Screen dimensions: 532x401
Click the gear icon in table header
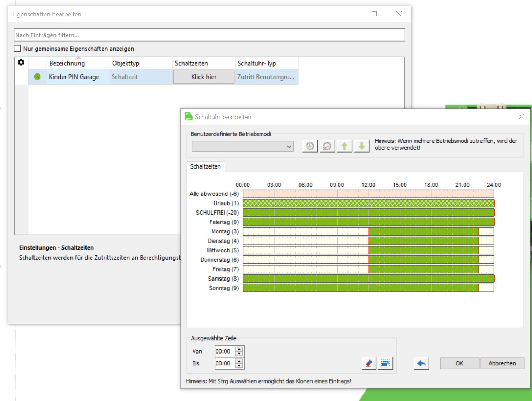click(21, 62)
